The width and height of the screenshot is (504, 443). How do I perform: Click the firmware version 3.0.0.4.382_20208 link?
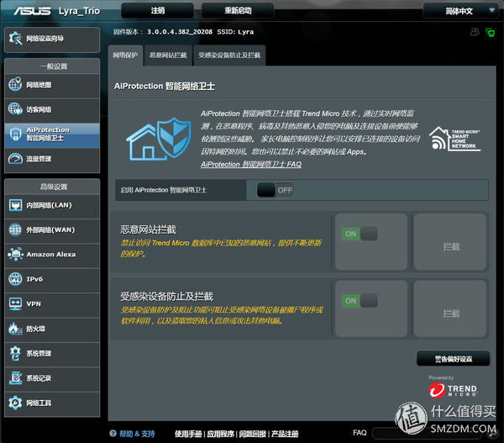180,32
